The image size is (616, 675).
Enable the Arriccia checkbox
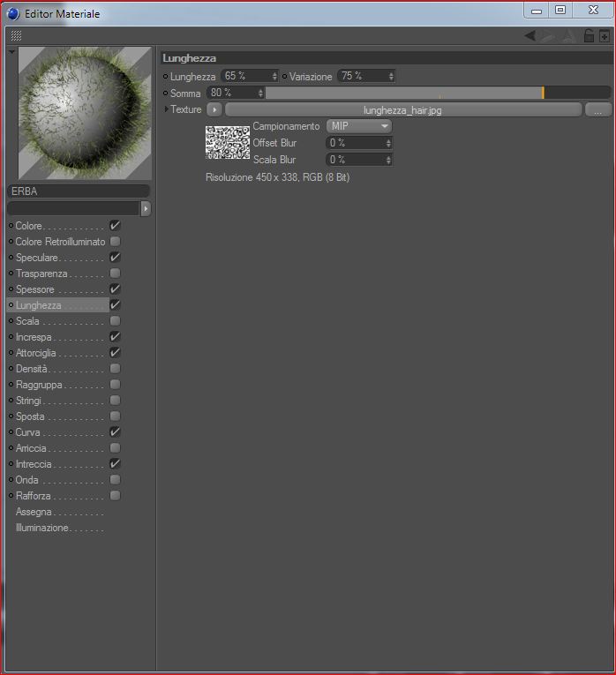click(x=115, y=447)
